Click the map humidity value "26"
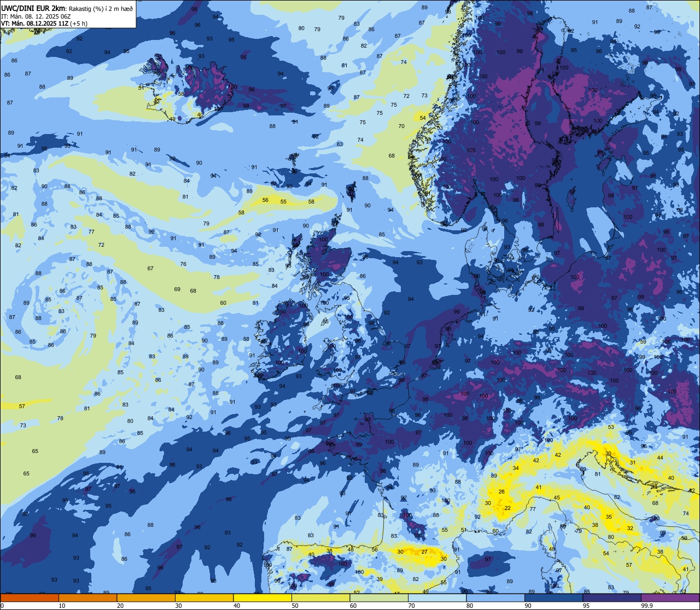Screen dimensions: 700x610 tap(501, 492)
